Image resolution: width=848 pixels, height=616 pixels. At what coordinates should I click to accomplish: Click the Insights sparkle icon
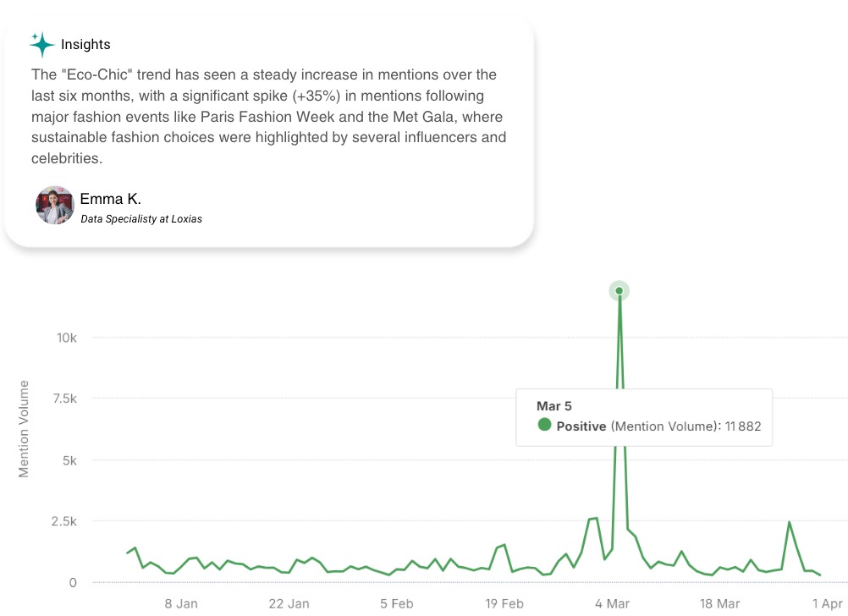tap(41, 44)
